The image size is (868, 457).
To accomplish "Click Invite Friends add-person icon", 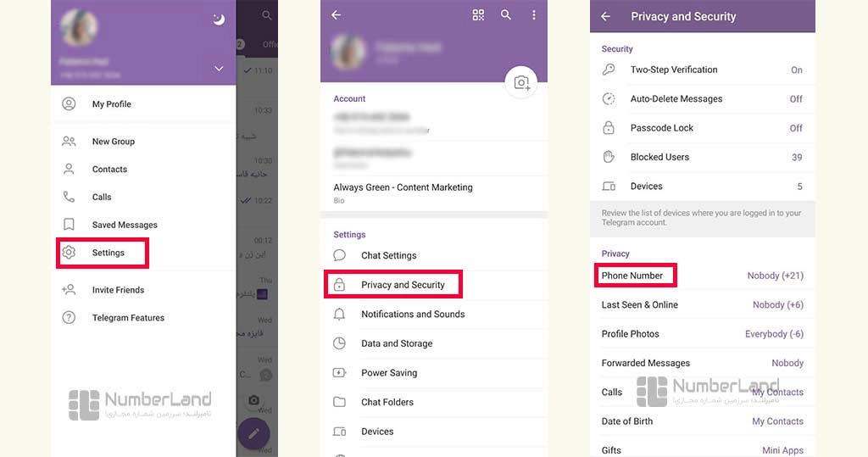I will (69, 290).
